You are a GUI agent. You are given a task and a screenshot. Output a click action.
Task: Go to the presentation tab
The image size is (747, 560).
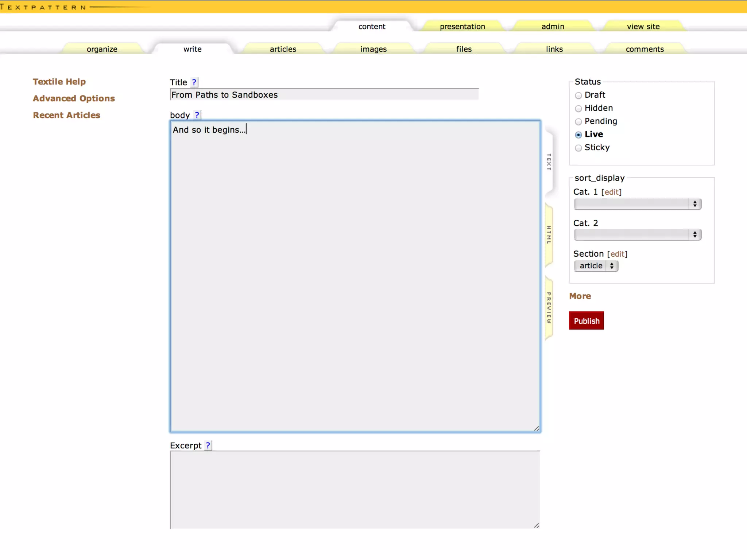click(x=462, y=27)
